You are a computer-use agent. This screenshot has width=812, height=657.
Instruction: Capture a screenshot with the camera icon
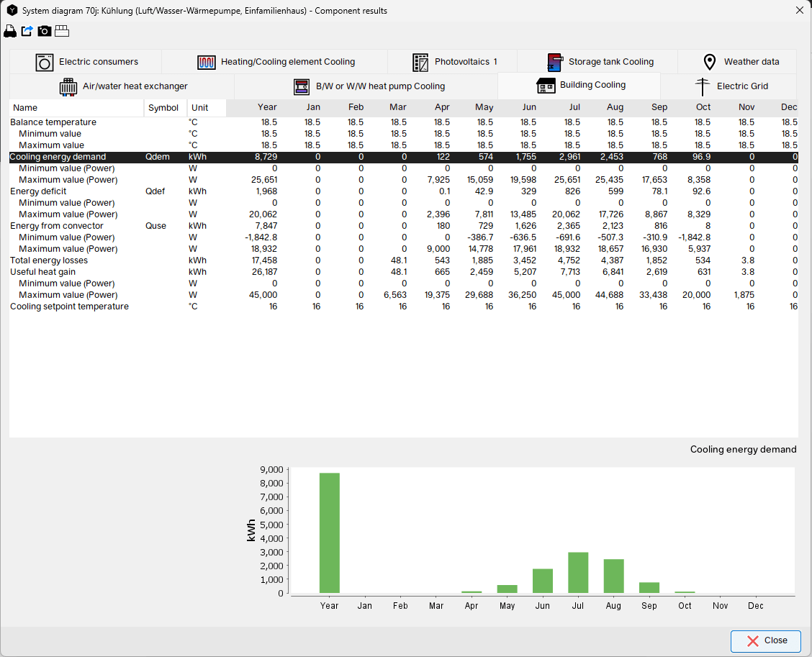[x=44, y=31]
